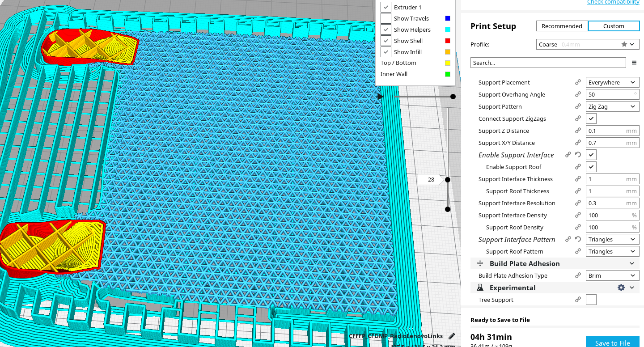
Task: Open the Experimental category gear settings
Action: 621,288
